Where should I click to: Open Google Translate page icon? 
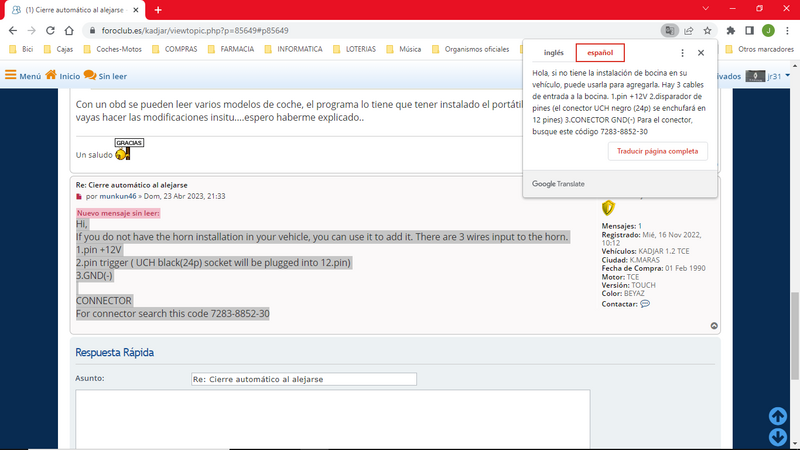pyautogui.click(x=669, y=31)
